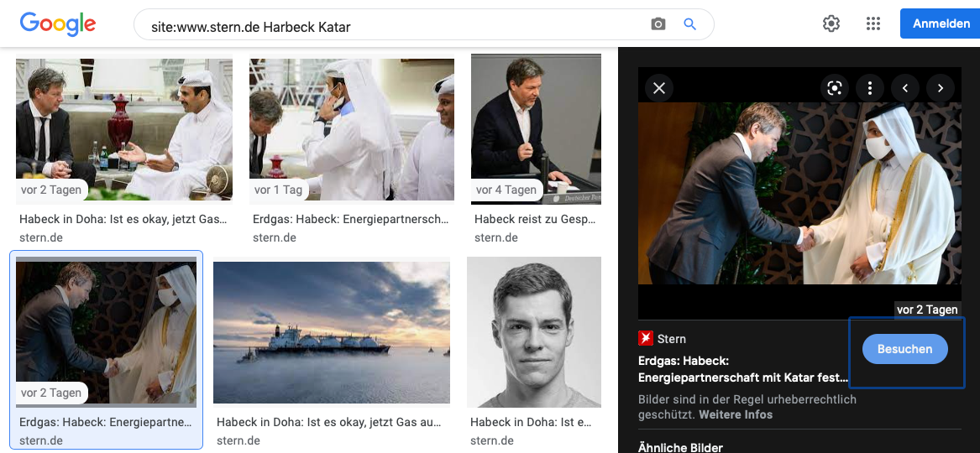Open the Google apps grid

point(873,24)
